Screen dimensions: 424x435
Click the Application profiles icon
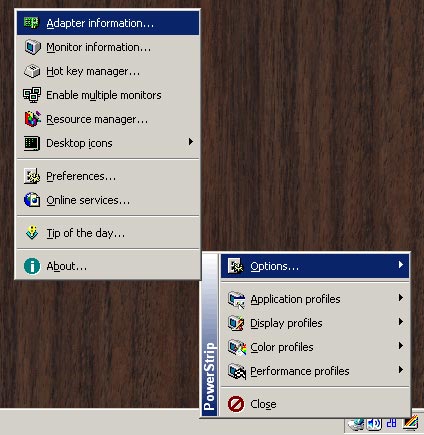pos(236,299)
